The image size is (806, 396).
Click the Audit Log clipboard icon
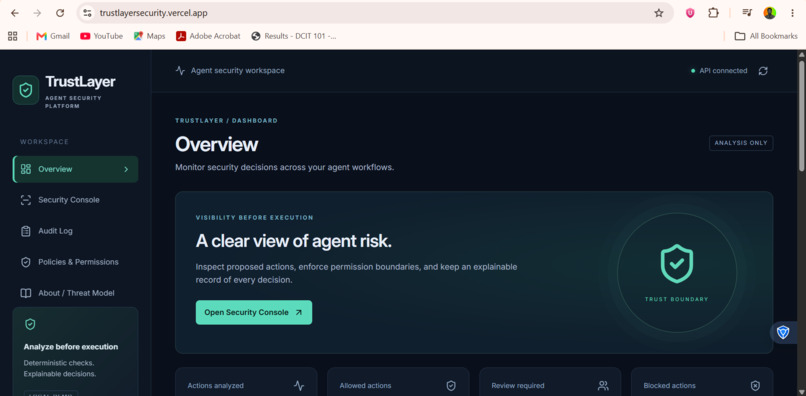coord(26,231)
